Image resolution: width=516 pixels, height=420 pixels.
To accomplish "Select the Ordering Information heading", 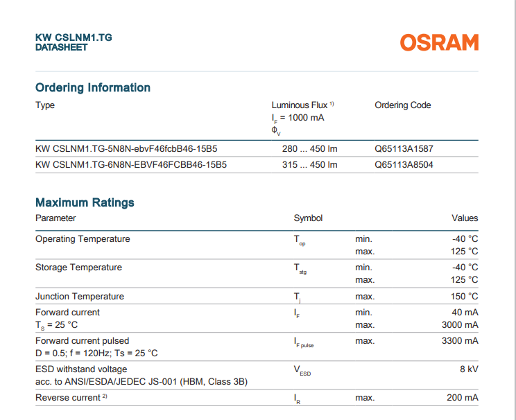I will (93, 87).
